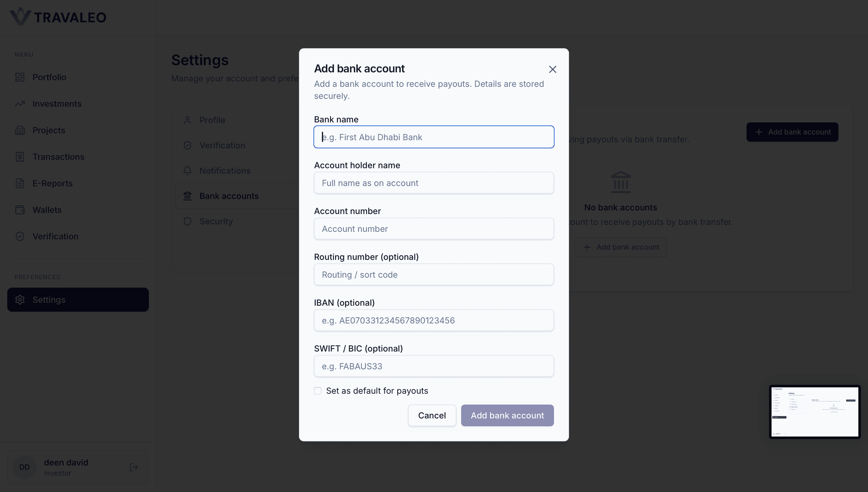
Task: Click the sidebar Verification shield icon
Action: 20,236
